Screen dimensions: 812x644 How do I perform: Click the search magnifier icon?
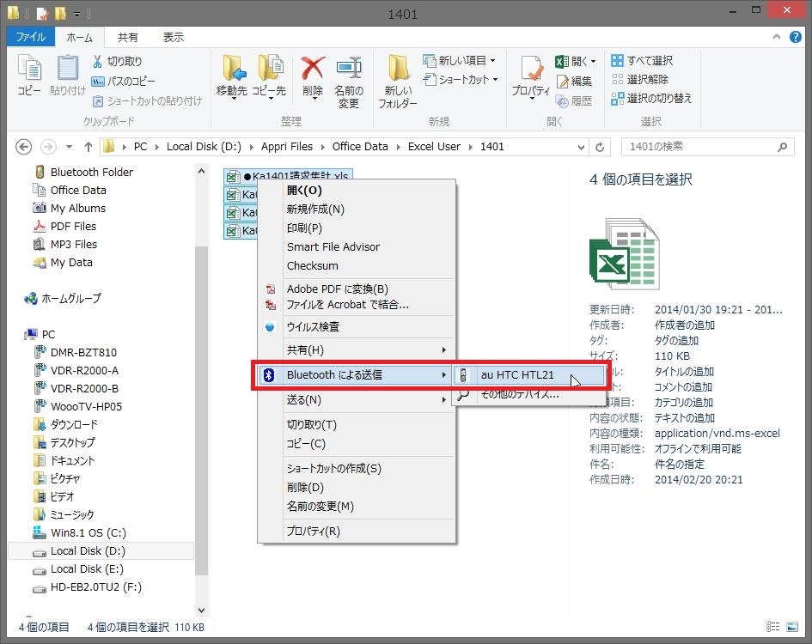782,147
